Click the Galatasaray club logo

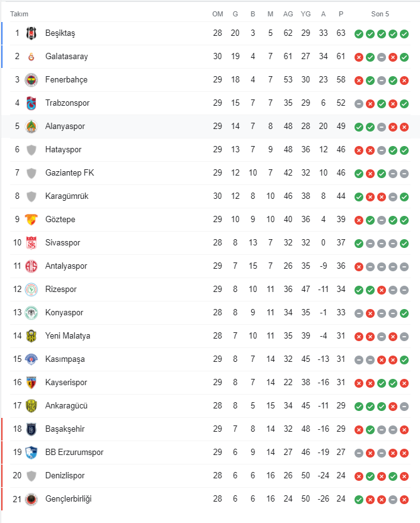coord(31,57)
